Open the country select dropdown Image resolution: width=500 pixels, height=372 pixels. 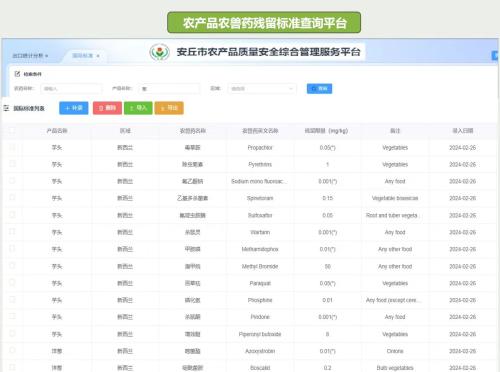tap(262, 89)
